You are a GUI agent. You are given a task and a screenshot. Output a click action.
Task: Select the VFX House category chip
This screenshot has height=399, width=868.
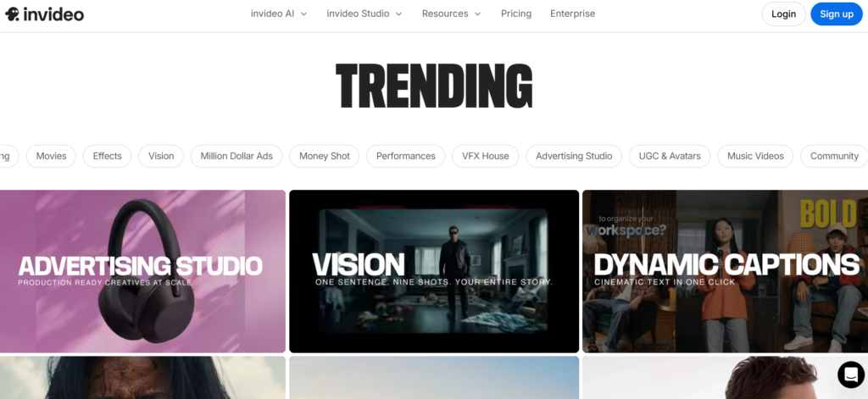pos(486,156)
